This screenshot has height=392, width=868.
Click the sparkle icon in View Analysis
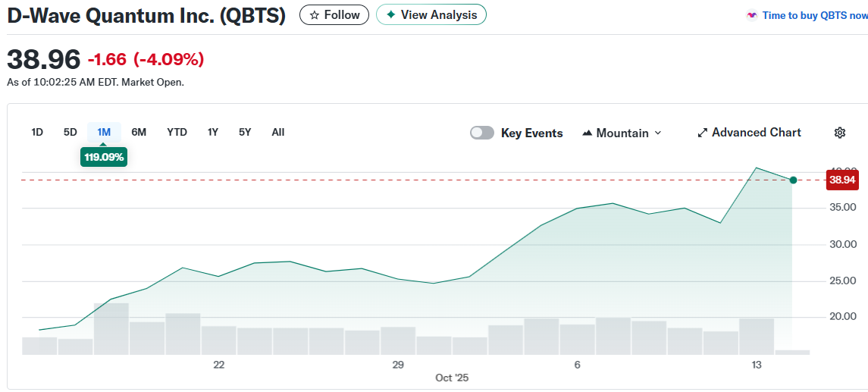390,15
